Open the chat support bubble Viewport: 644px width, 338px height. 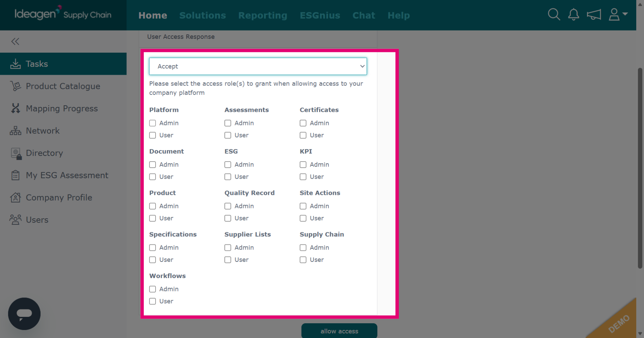[24, 314]
